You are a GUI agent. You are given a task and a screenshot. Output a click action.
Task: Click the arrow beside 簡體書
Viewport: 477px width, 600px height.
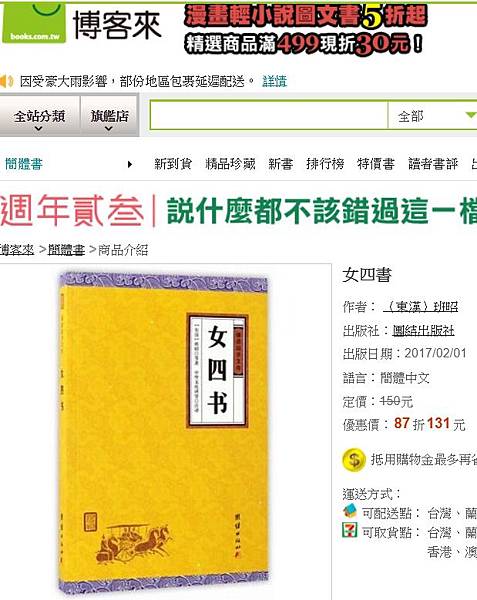click(x=130, y=165)
